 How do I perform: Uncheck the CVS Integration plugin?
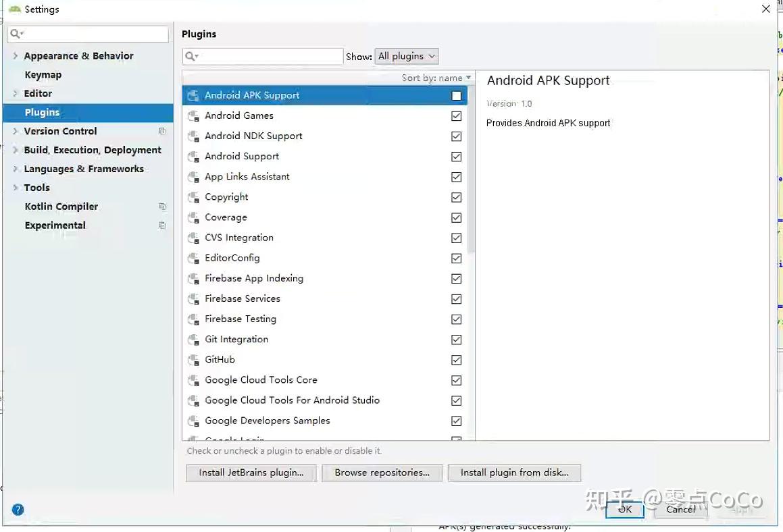click(x=457, y=238)
